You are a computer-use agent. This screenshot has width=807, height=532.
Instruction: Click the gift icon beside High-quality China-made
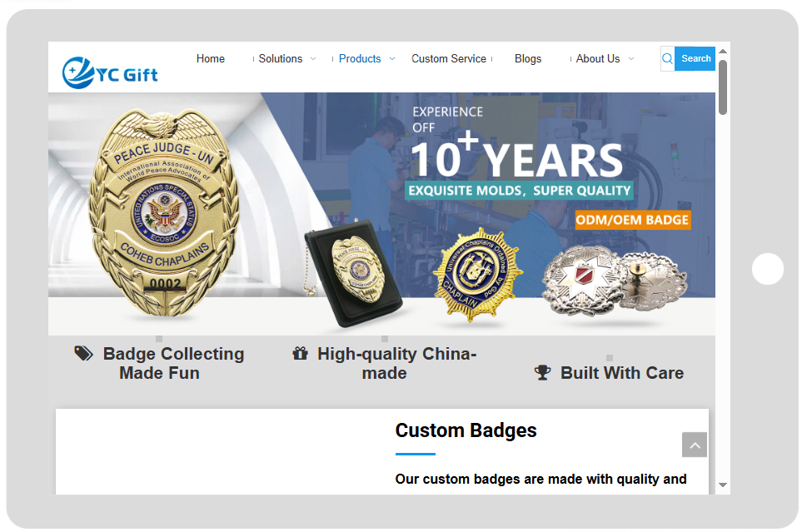tap(300, 354)
